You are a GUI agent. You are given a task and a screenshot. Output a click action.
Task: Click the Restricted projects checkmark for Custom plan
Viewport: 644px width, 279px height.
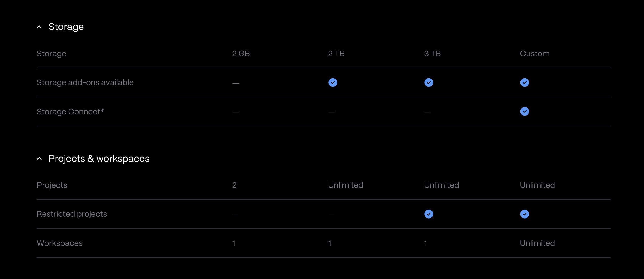click(524, 214)
